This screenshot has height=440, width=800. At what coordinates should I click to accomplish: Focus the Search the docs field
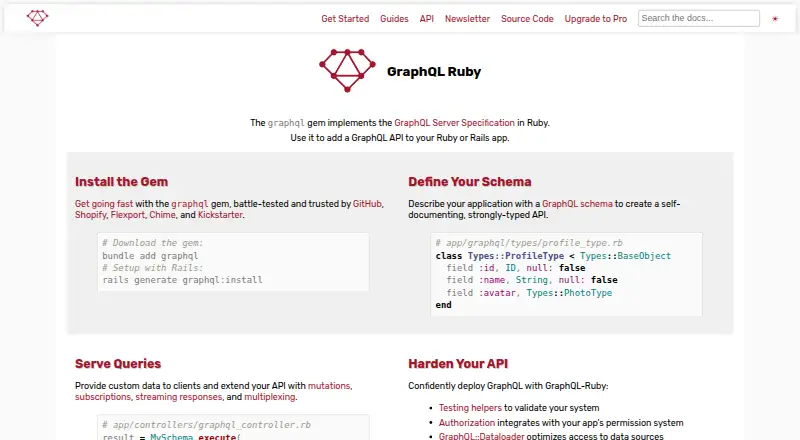click(698, 18)
